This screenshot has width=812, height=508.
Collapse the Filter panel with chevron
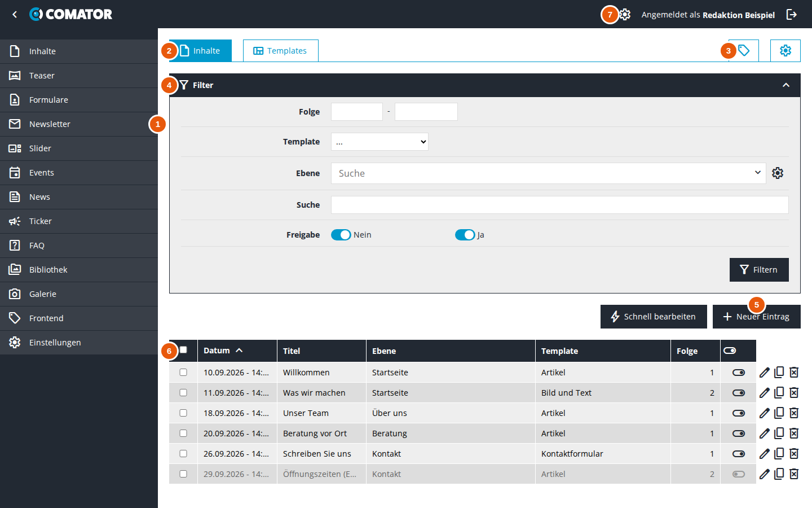(x=786, y=85)
